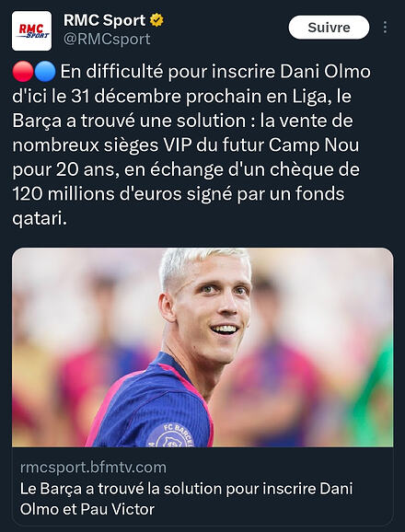405x532 pixels.
Task: Click the FC Barcelona crest on the sleeve
Action: point(170,435)
